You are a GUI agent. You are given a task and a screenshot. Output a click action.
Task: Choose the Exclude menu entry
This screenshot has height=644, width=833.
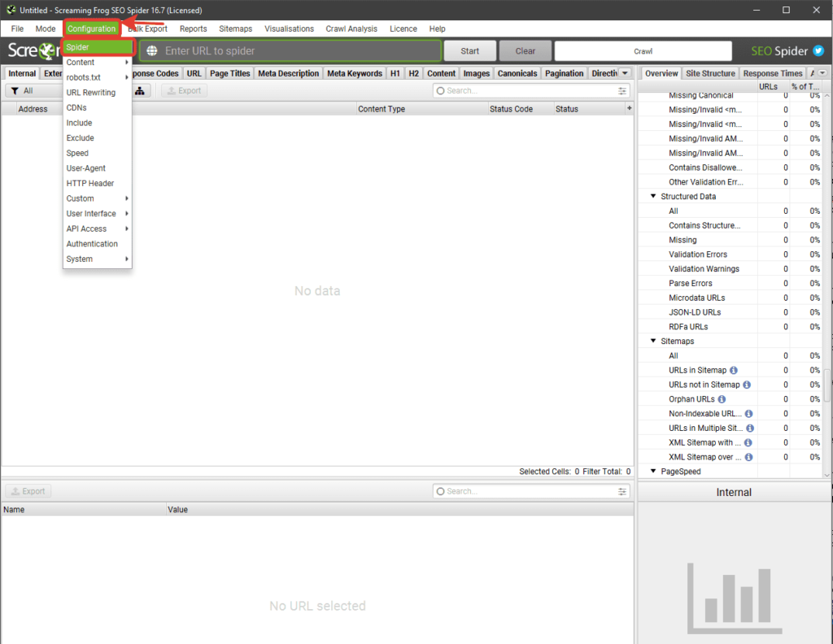pyautogui.click(x=98, y=138)
